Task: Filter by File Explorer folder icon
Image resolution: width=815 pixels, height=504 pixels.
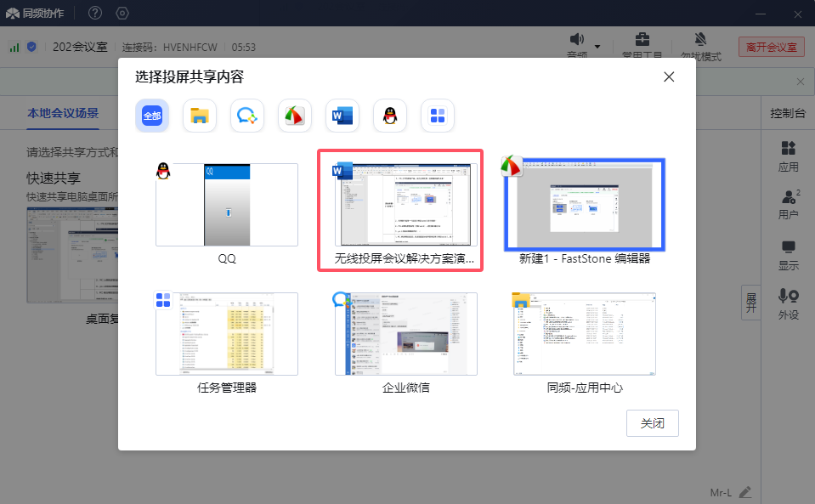Action: click(200, 116)
